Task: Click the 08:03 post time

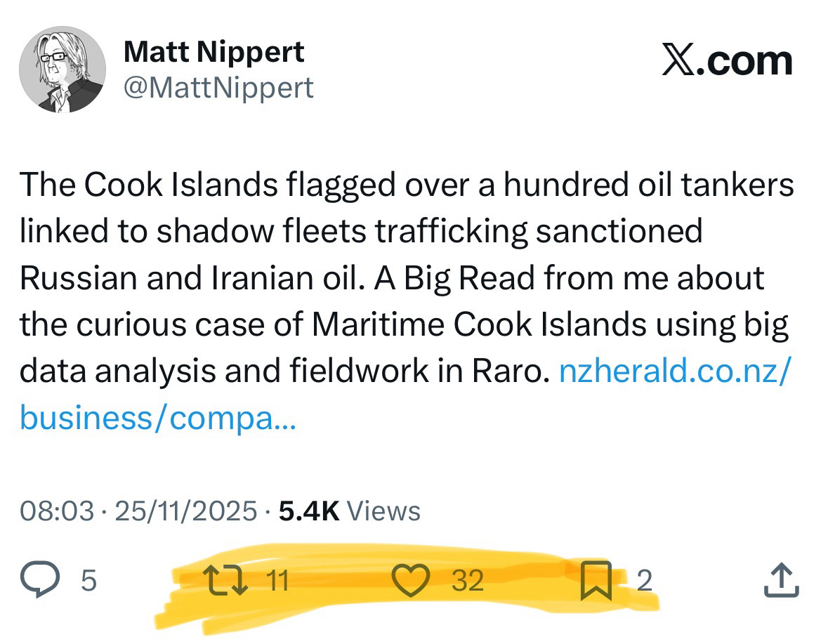Action: (x=56, y=511)
